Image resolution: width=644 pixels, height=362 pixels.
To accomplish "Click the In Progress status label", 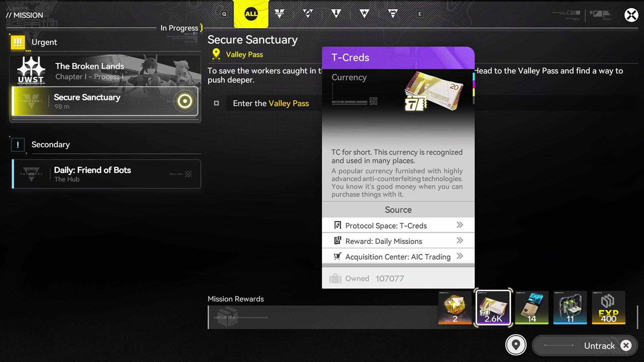I will click(179, 28).
